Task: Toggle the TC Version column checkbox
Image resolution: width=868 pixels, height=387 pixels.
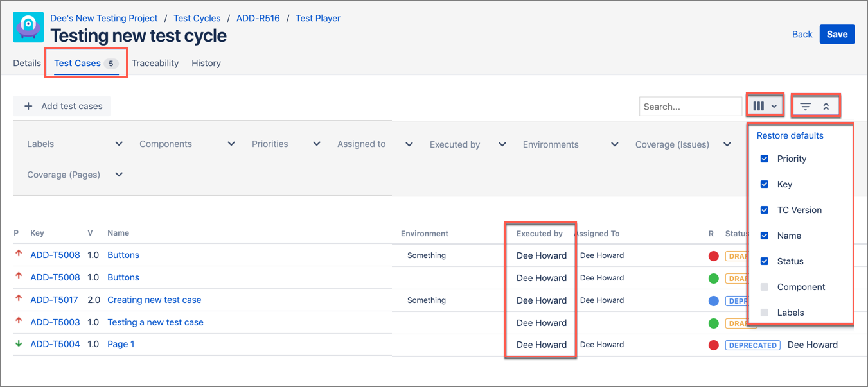Action: pos(765,210)
